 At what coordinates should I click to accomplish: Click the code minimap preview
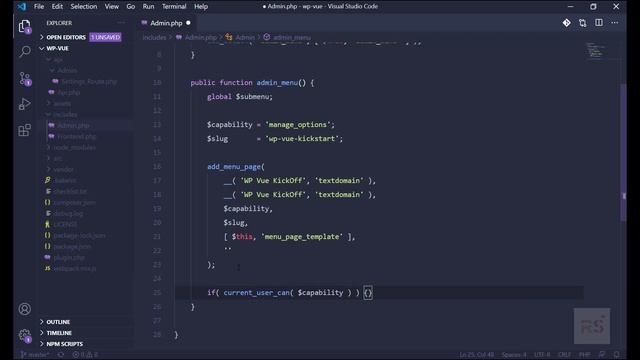pos(596,50)
